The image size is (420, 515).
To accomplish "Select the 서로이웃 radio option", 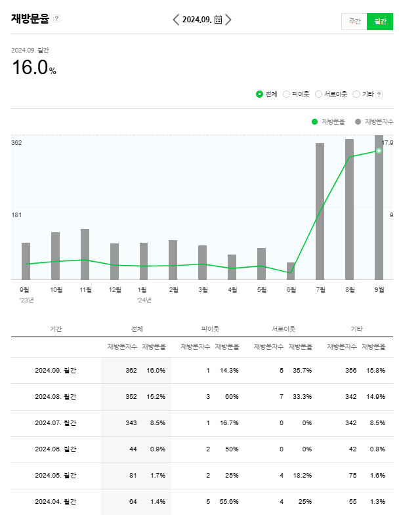I will [x=319, y=94].
